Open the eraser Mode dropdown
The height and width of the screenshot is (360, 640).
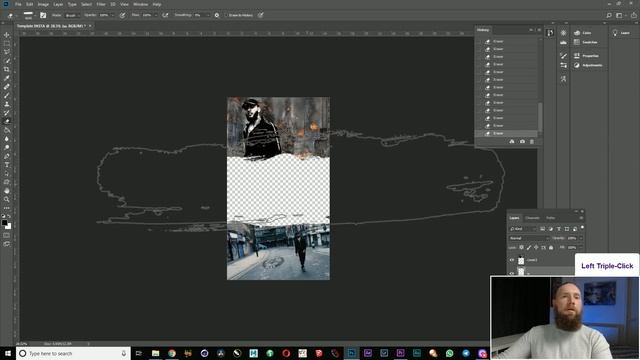(72, 15)
